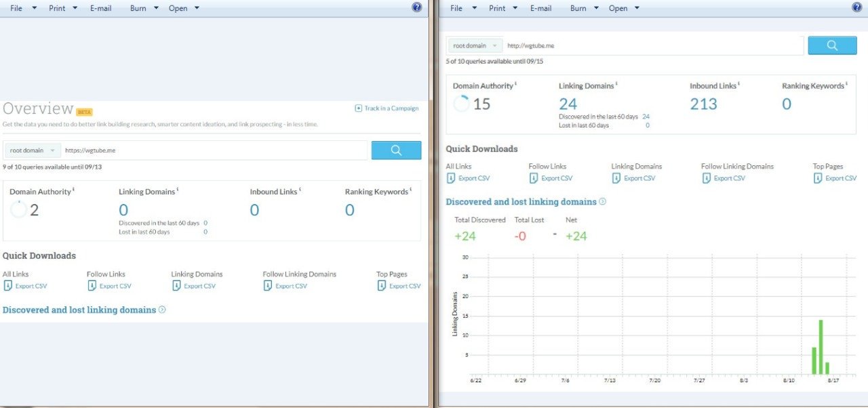Screen dimensions: 868x408
Task: Click download icon under Linking Domains, left window
Action: [x=176, y=285]
